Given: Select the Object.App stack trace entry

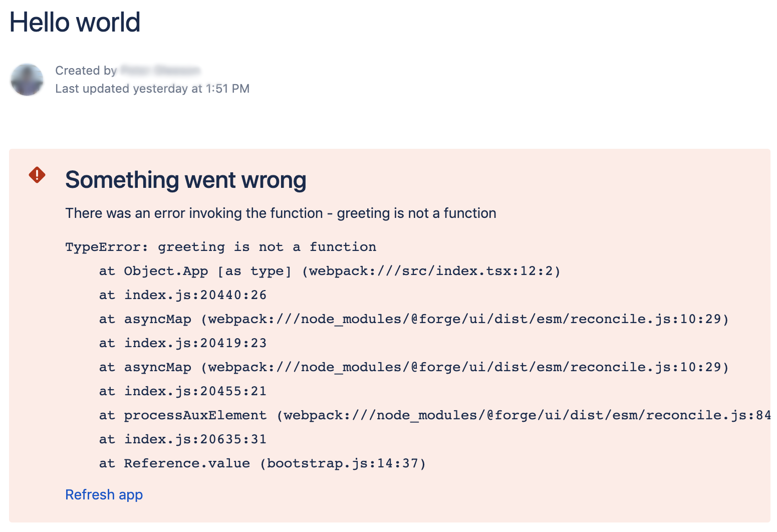Looking at the screenshot, I should point(165,271).
